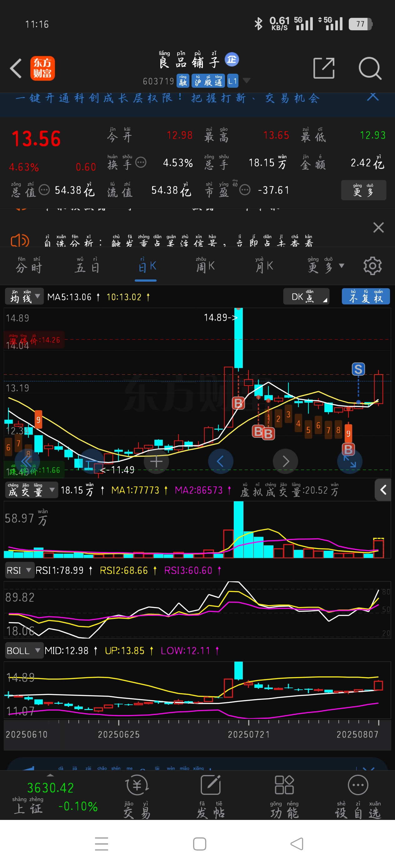
Task: Tap the 20250721 date axis label
Action: click(x=249, y=735)
